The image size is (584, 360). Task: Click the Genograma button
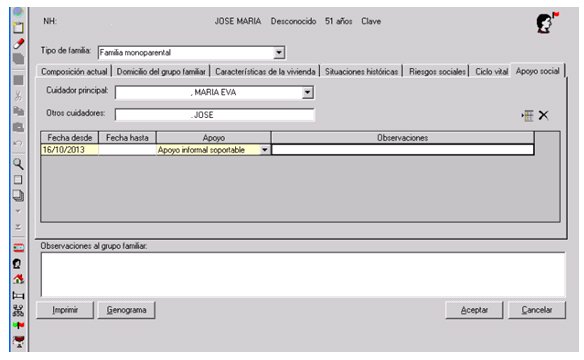pos(126,310)
